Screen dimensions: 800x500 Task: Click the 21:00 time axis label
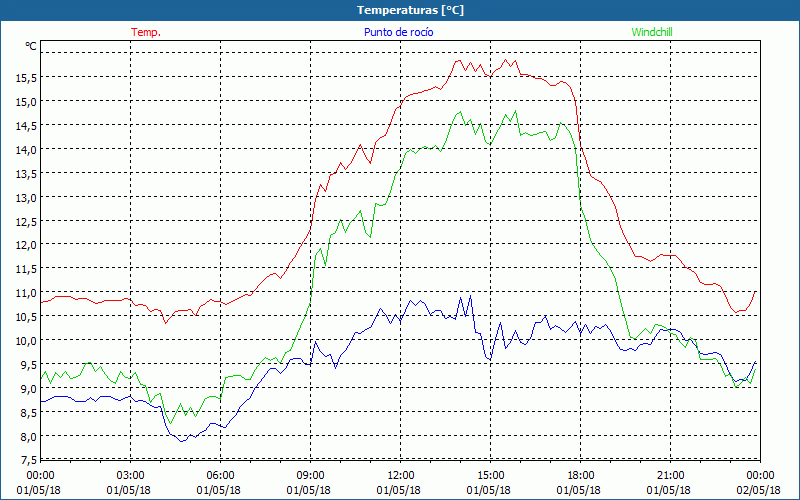tap(670, 476)
